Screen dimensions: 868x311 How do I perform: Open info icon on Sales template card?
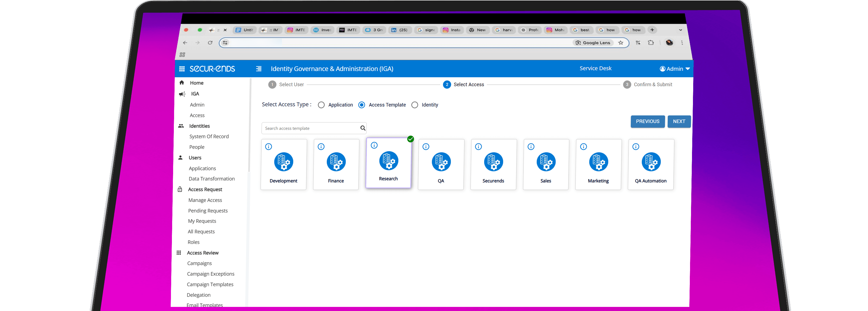point(531,147)
